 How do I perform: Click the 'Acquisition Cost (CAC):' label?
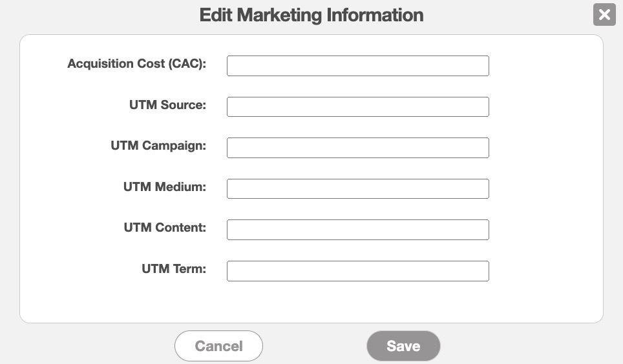point(136,64)
